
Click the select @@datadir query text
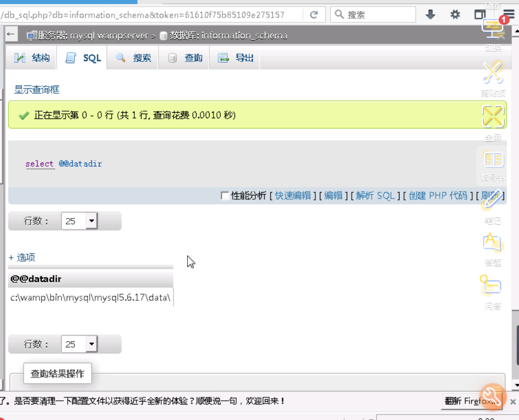(64, 164)
